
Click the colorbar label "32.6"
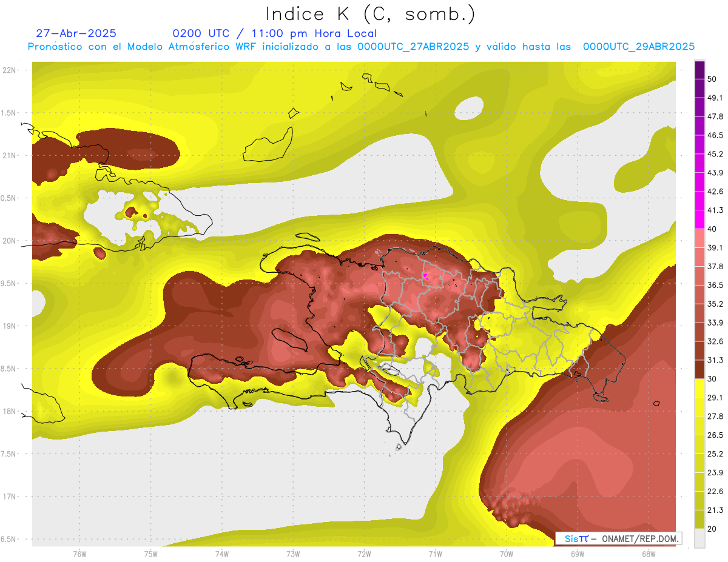(715, 341)
